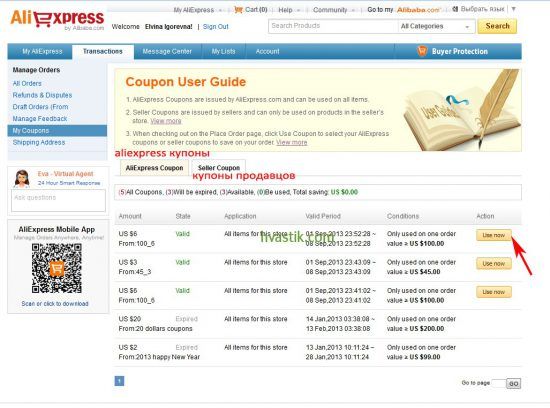Click 'US $99.00' condition value
The image size is (550, 408).
(425, 357)
